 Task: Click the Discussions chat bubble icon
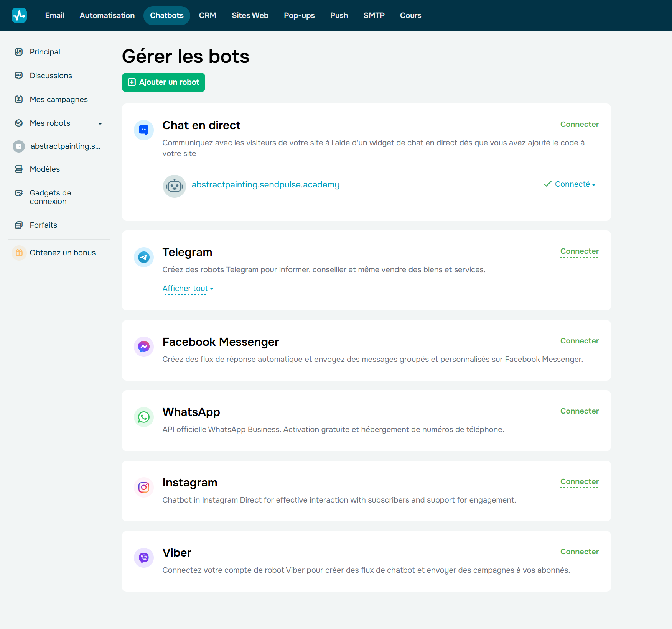point(19,76)
